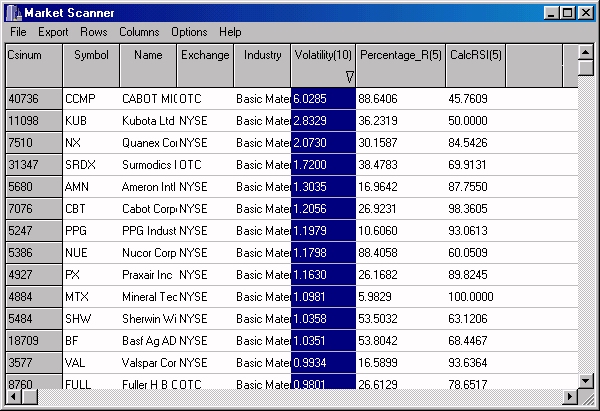Select row header 7076
Image resolution: width=600 pixels, height=411 pixels.
coord(34,209)
